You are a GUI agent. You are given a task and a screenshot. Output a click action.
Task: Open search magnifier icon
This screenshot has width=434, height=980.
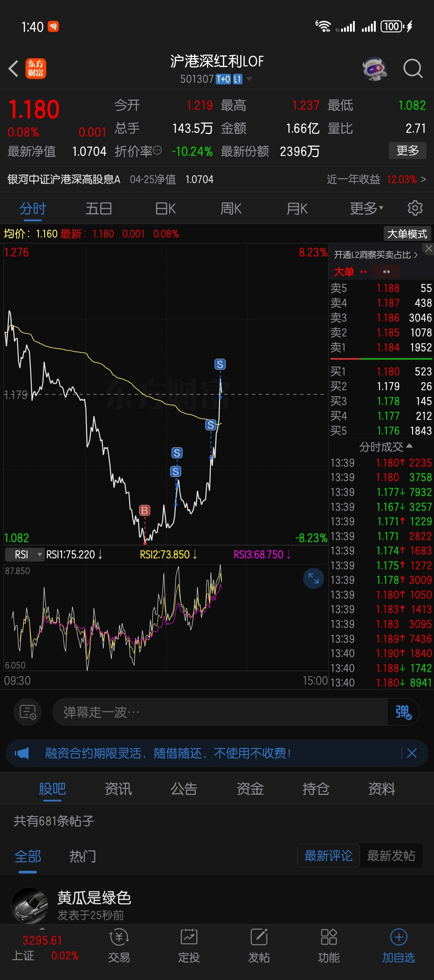click(x=413, y=69)
